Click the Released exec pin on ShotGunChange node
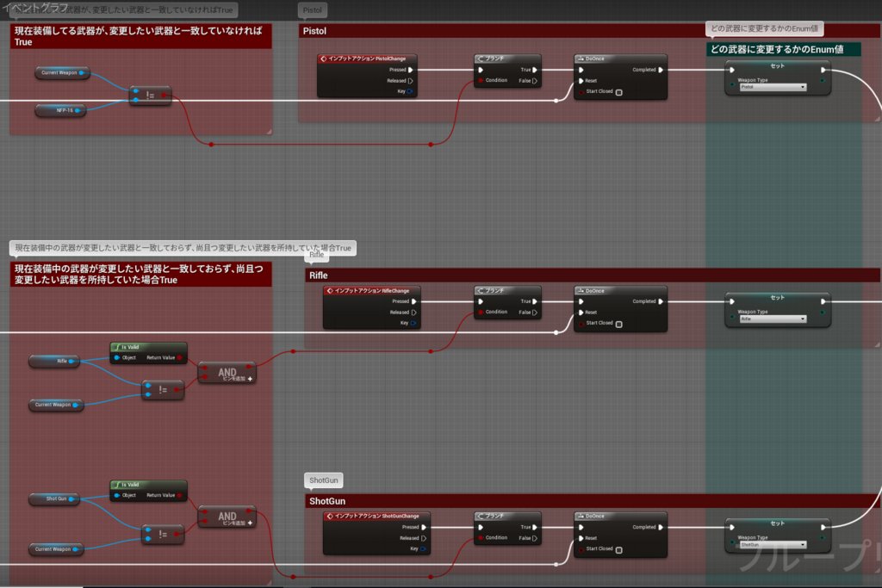This screenshot has height=588, width=882. coord(424,538)
